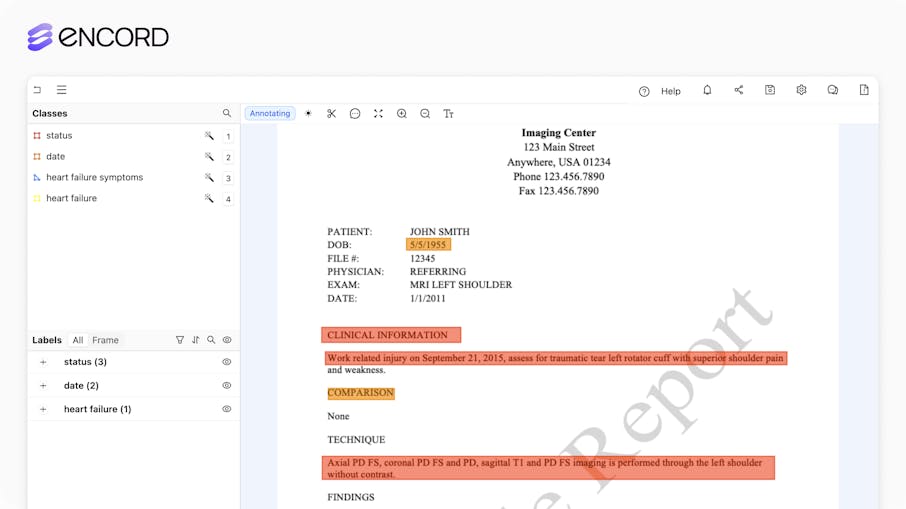The height and width of the screenshot is (509, 906).
Task: Click the text 'MRI LEFT SHOULDER'
Action: [461, 285]
